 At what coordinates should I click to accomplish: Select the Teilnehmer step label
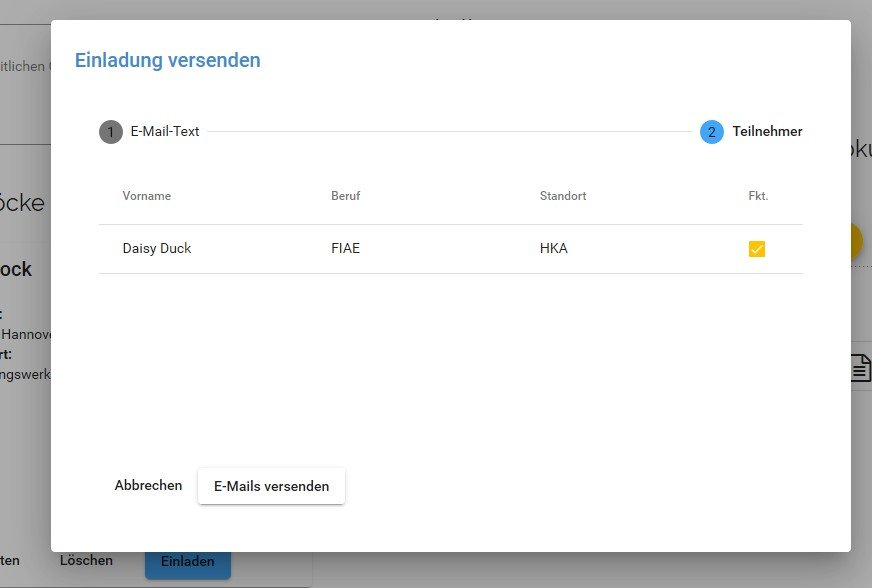pos(767,131)
